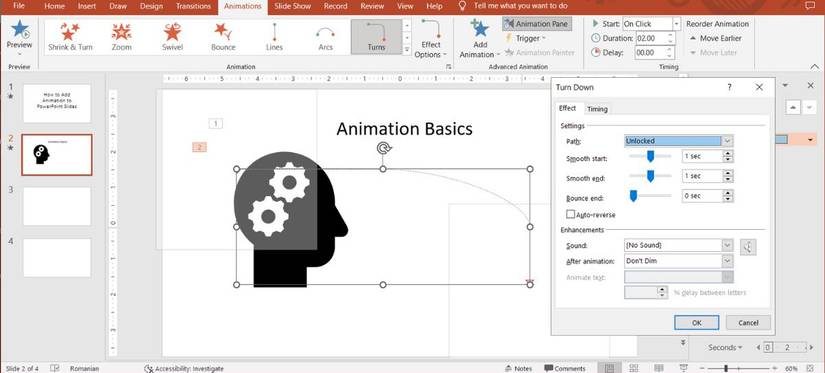Open Comments from status bar
The image size is (825, 373).
click(565, 368)
